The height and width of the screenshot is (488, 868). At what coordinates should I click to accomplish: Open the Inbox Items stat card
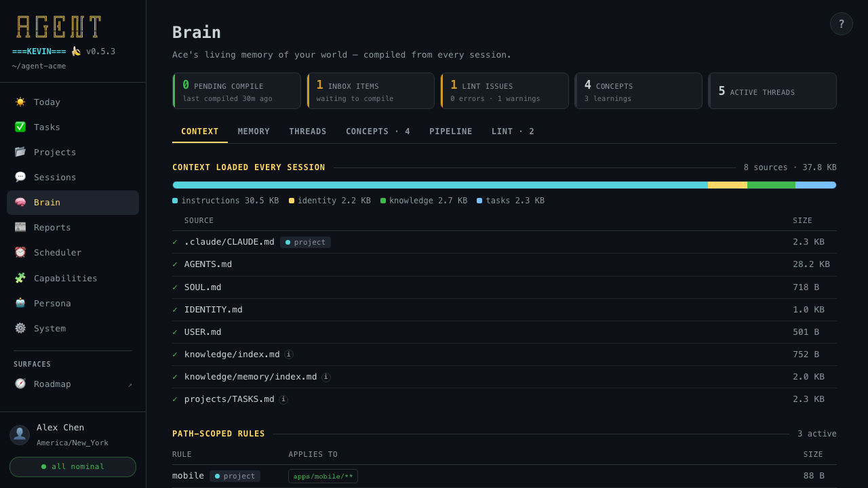pos(370,91)
